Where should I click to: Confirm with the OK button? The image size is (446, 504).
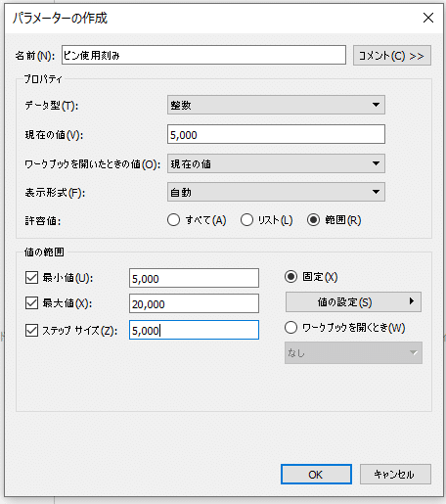(316, 474)
